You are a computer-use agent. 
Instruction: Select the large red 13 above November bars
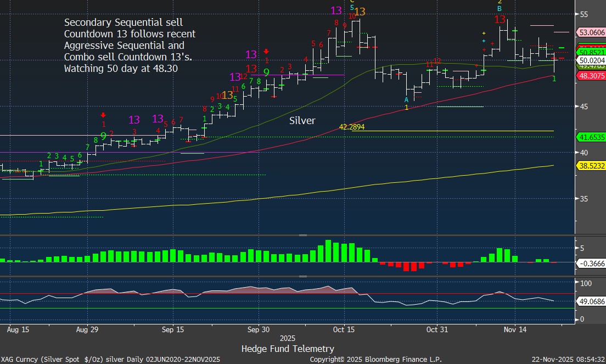coord(500,20)
